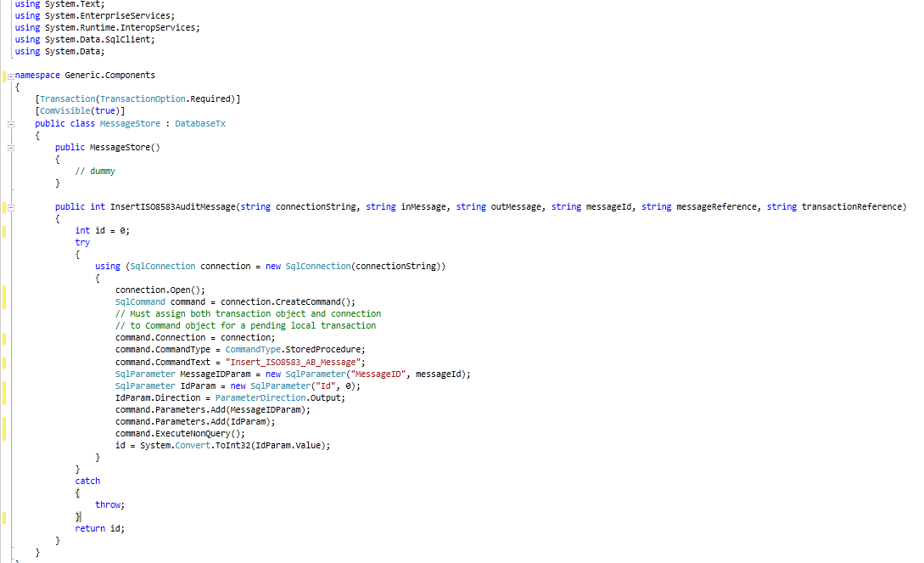
Task: Click 'command.Parameters.Add(MessageIDParam);' line
Action: click(213, 409)
